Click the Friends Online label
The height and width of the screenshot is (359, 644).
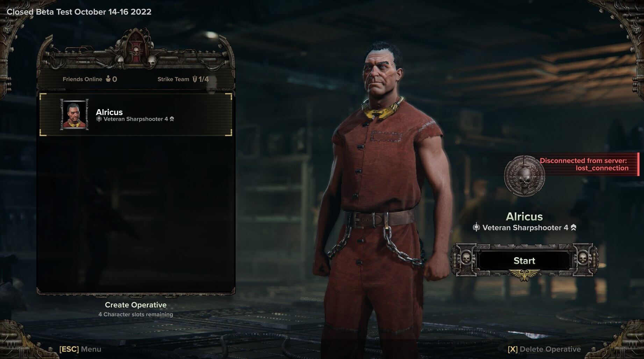coord(82,79)
